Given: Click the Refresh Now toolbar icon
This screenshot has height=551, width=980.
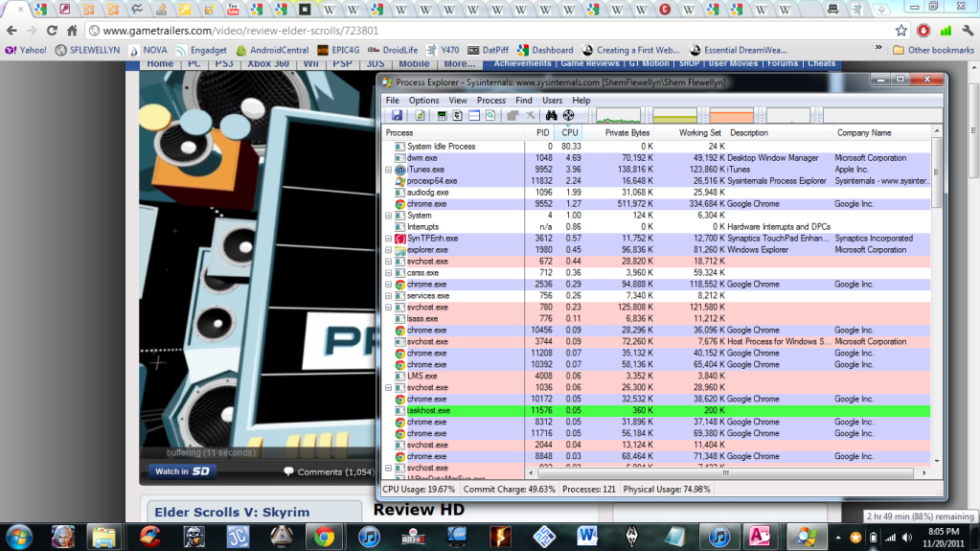Looking at the screenshot, I should 420,116.
